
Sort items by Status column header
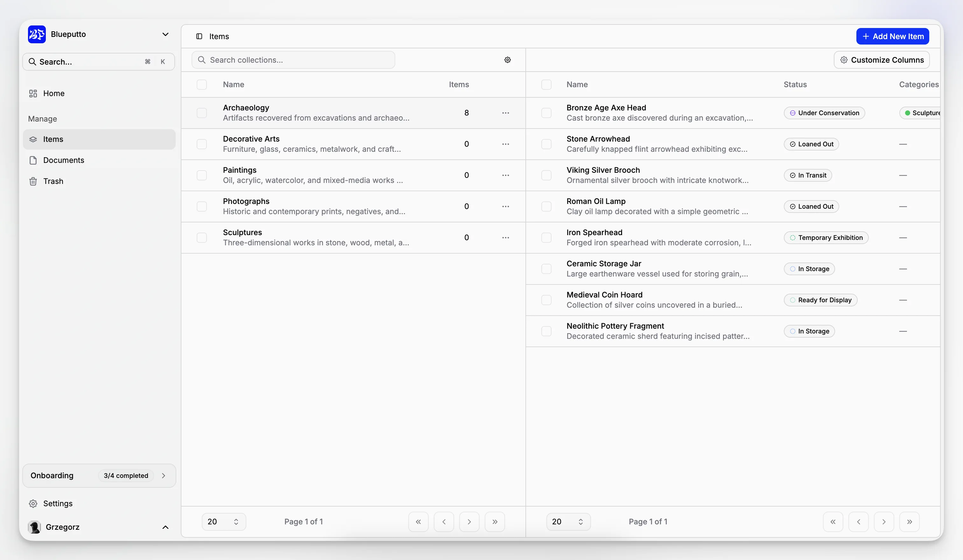coord(795,84)
